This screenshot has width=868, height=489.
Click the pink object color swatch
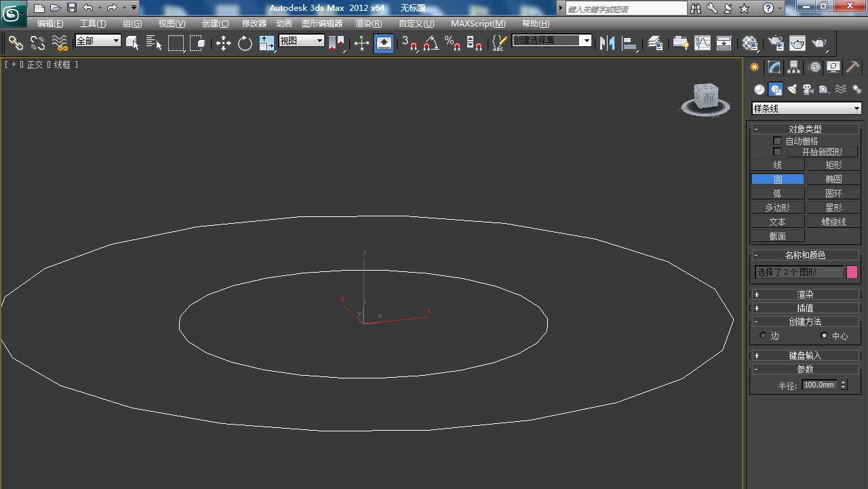[x=852, y=272]
